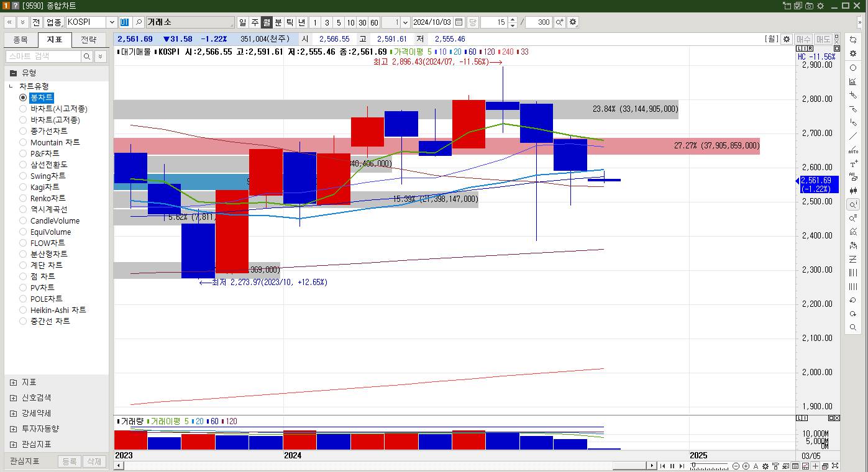
Task: Click the bottom bar gear settings icon
Action: pyautogui.click(x=765, y=466)
